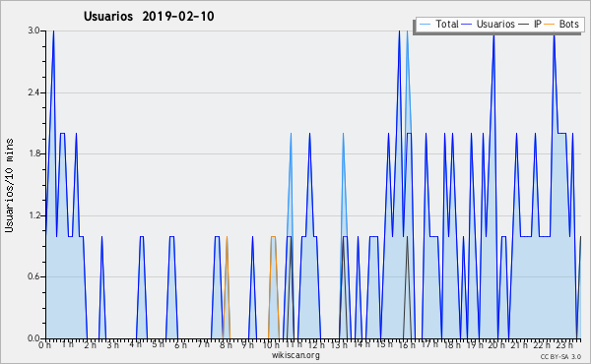Click the '1.2' y-axis value
The image size is (591, 364).
(x=33, y=215)
